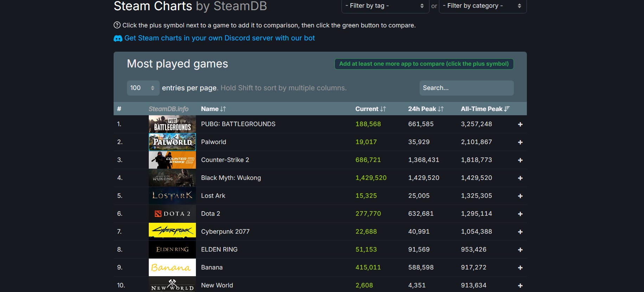Open ELDEN RING name link
644x292 pixels.
point(219,249)
